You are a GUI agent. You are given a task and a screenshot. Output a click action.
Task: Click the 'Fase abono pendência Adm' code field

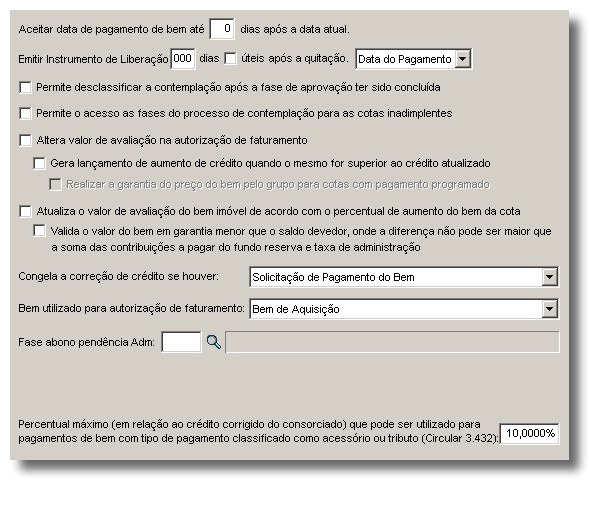181,342
